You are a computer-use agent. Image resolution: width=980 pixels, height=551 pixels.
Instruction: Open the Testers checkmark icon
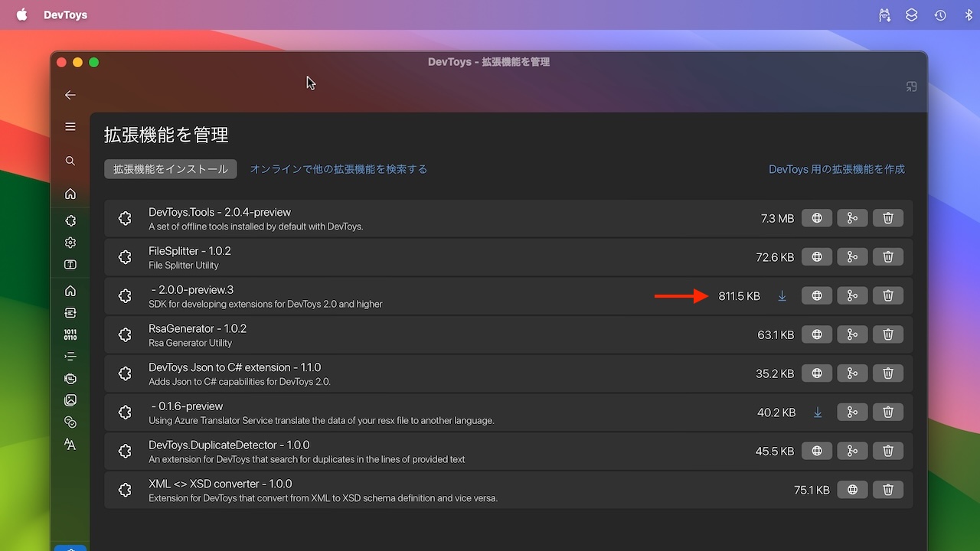(x=70, y=422)
